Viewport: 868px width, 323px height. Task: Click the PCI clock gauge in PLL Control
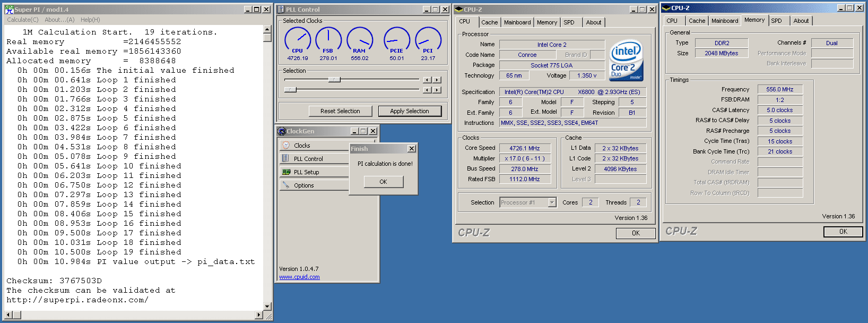click(x=428, y=40)
